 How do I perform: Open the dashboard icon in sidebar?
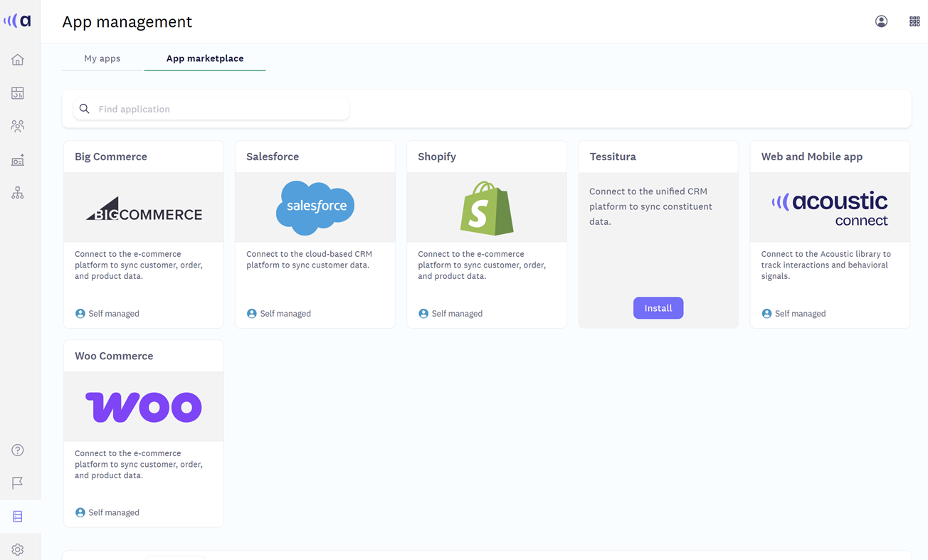[18, 93]
